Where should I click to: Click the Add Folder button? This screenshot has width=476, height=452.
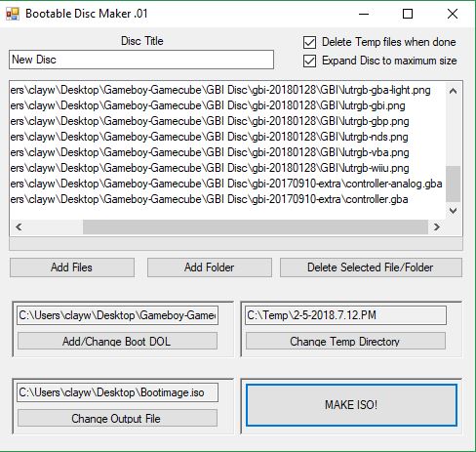(x=210, y=267)
